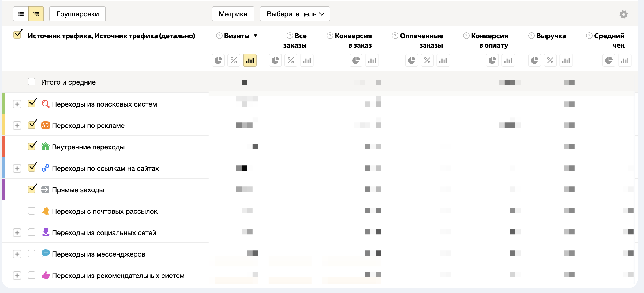Sort by Выручка column header
The image size is (644, 293).
point(551,36)
